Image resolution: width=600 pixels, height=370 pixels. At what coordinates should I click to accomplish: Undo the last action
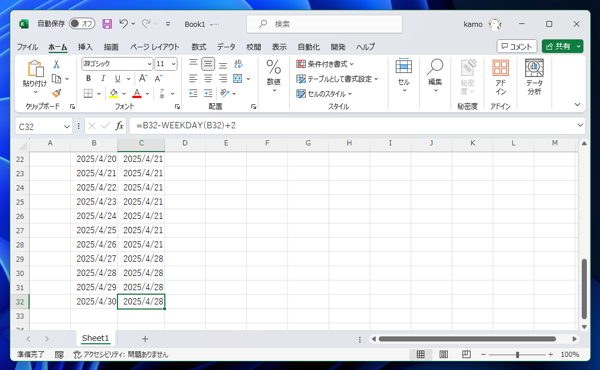click(123, 24)
